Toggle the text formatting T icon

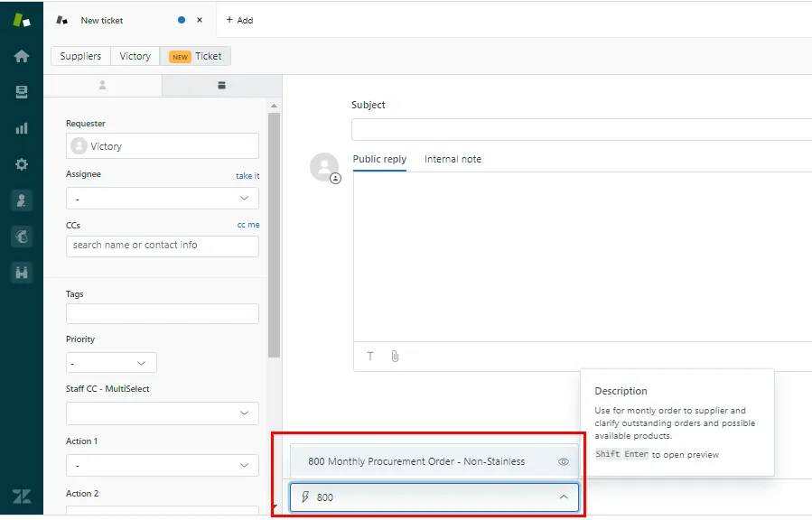370,356
